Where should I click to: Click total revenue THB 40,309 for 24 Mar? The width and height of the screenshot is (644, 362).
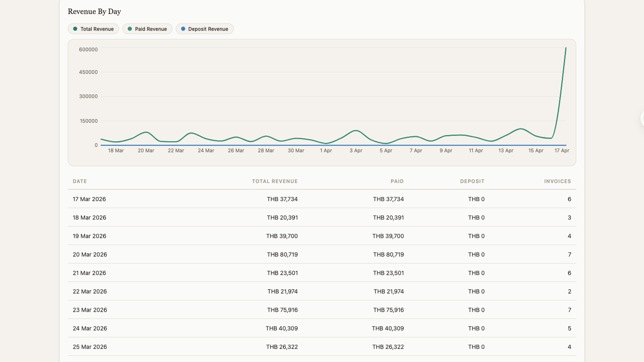pos(282,329)
